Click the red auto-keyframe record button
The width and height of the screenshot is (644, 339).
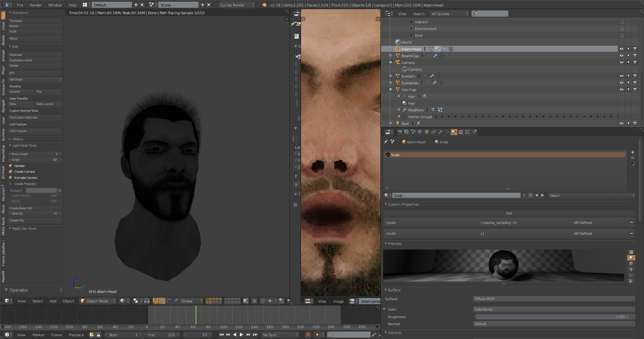pyautogui.click(x=308, y=335)
